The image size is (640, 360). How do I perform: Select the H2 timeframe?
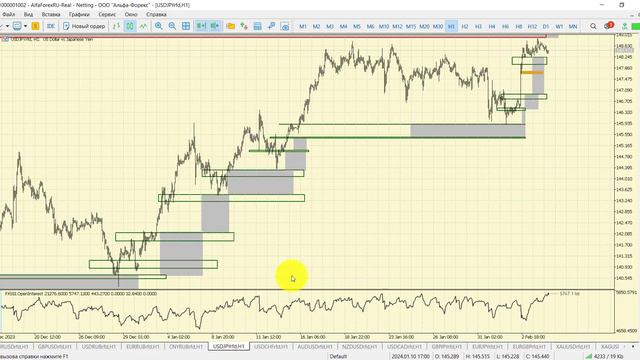click(464, 26)
